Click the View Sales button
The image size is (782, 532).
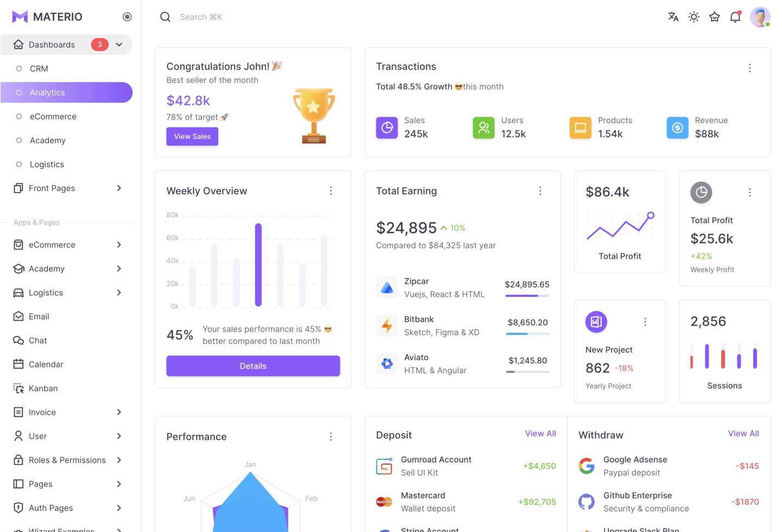192,136
